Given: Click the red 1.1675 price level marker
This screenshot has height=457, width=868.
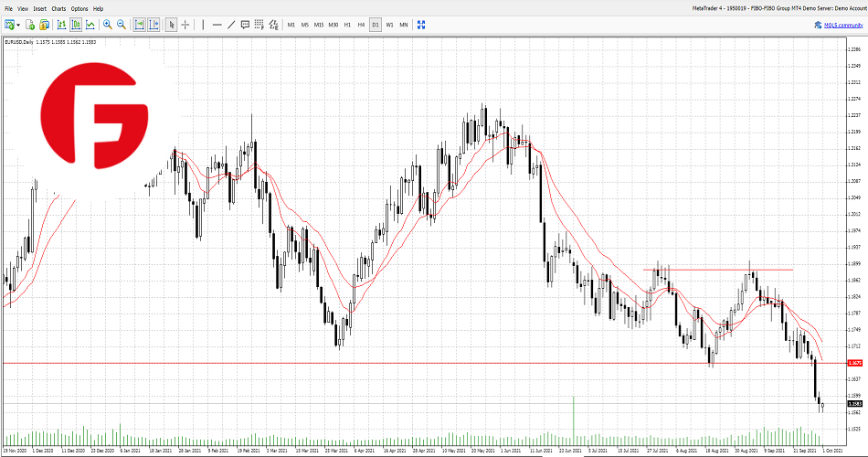Looking at the screenshot, I should 855,363.
